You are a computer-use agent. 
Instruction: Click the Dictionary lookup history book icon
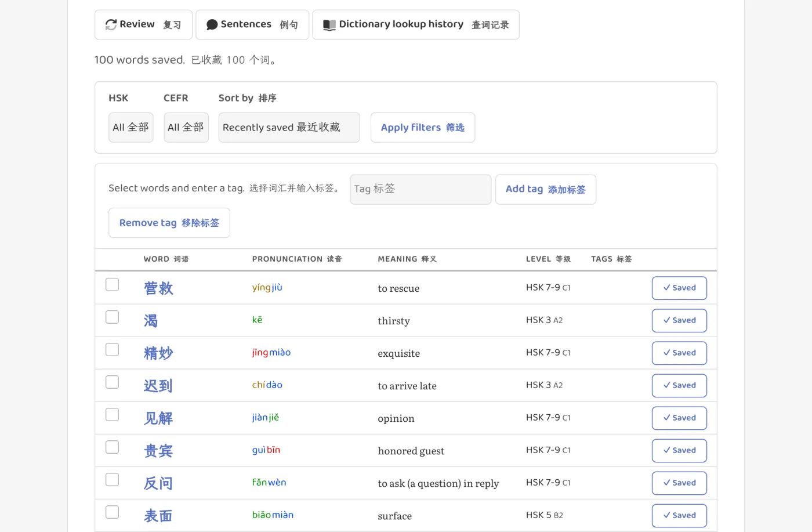tap(329, 25)
